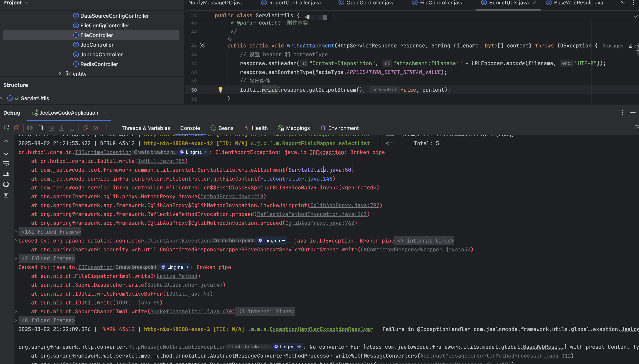This screenshot has width=639, height=364.
Task: Toggle soft-wrap in console sidebar
Action: click(x=6, y=163)
